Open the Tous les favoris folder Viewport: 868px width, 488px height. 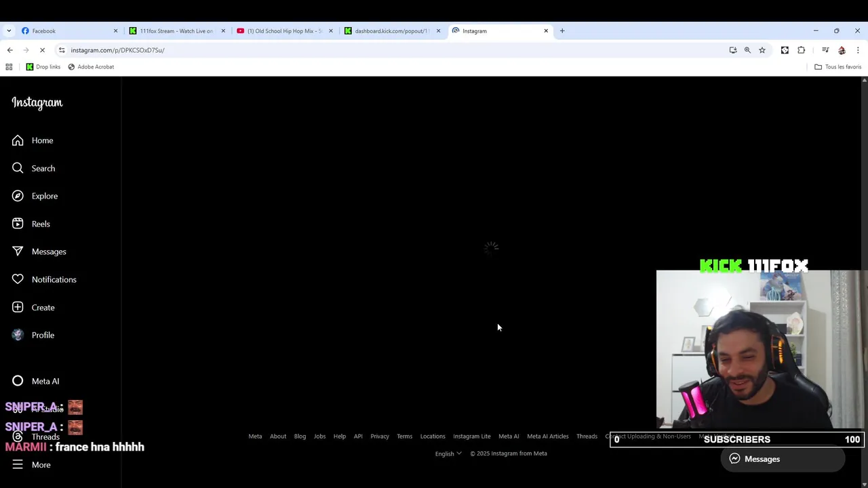coord(837,66)
